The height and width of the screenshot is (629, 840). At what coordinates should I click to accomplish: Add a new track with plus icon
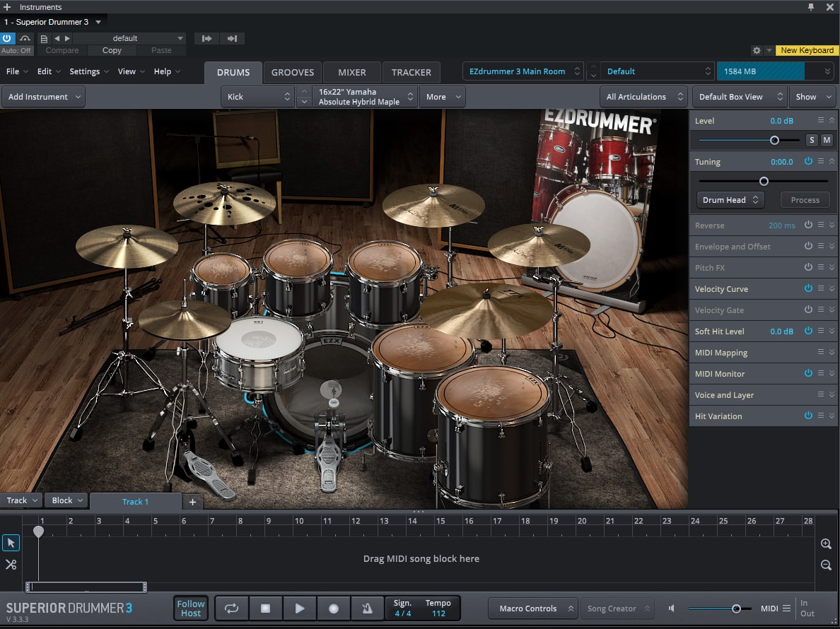tap(192, 502)
